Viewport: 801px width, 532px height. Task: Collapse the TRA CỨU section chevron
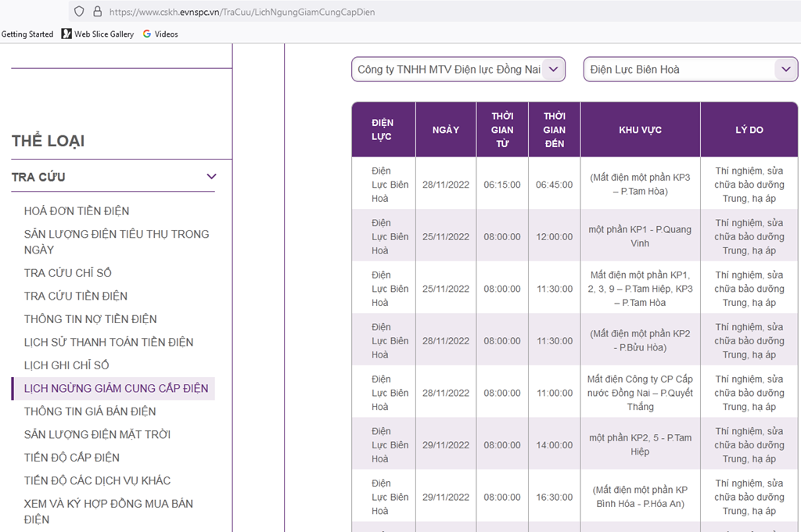pos(210,177)
